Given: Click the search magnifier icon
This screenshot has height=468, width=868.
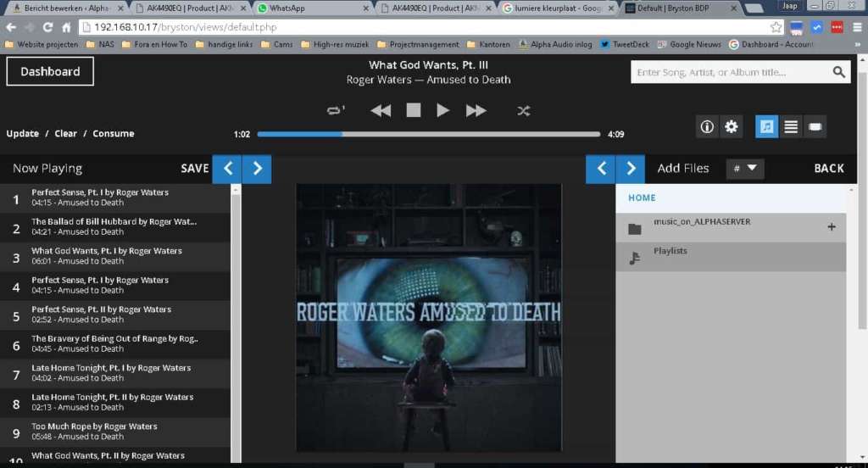Looking at the screenshot, I should point(838,72).
